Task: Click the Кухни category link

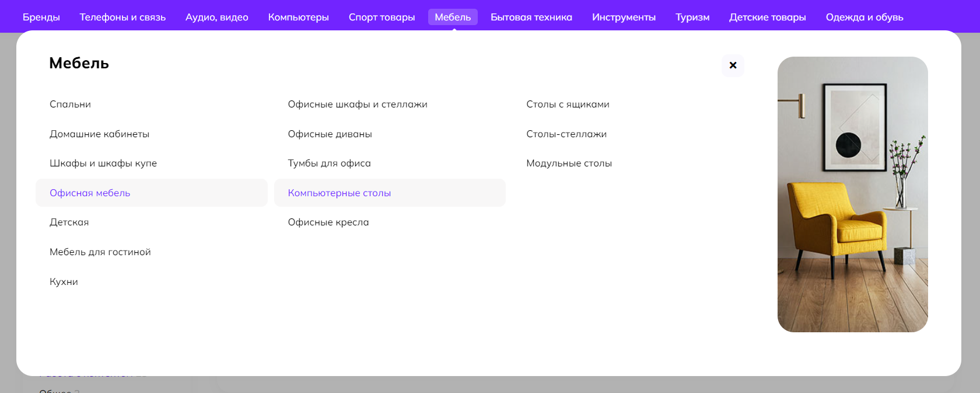Action: pos(64,282)
